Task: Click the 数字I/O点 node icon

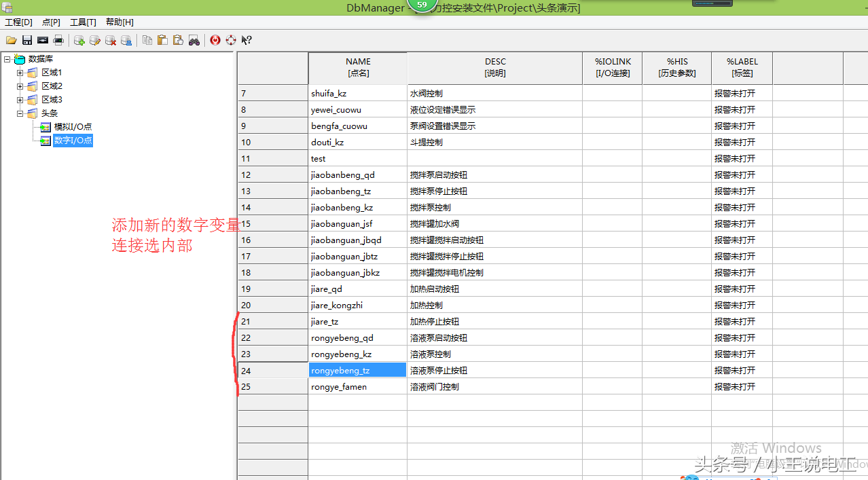Action: pyautogui.click(x=46, y=141)
